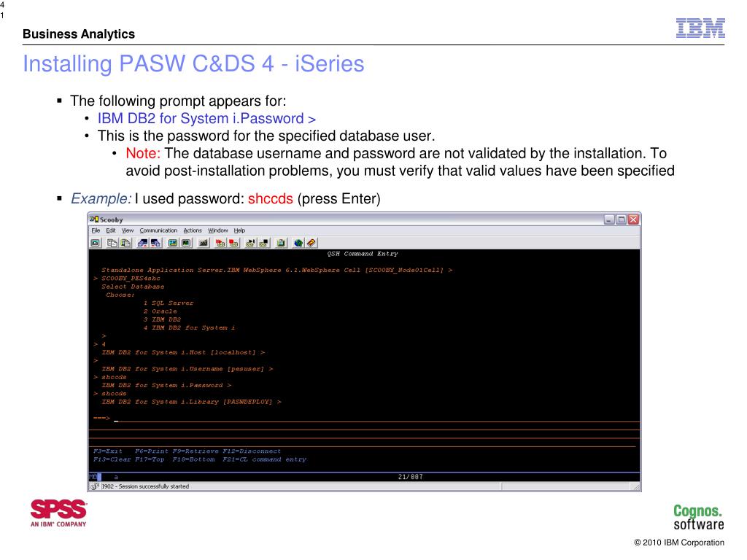Screen dimensions: 747x560
Task: Click the Username [pesuser] prompt line
Action: [187, 369]
